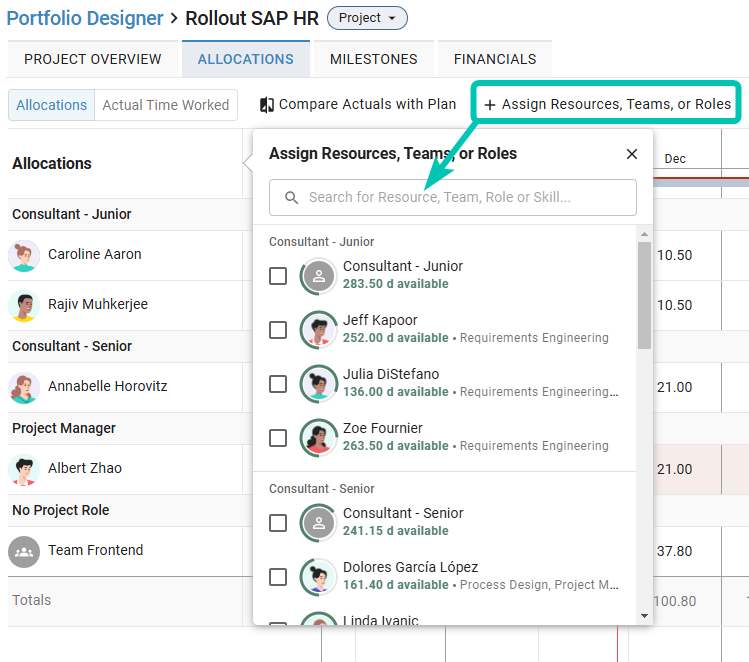Open the Milestones tab
749x662 pixels.
[374, 59]
